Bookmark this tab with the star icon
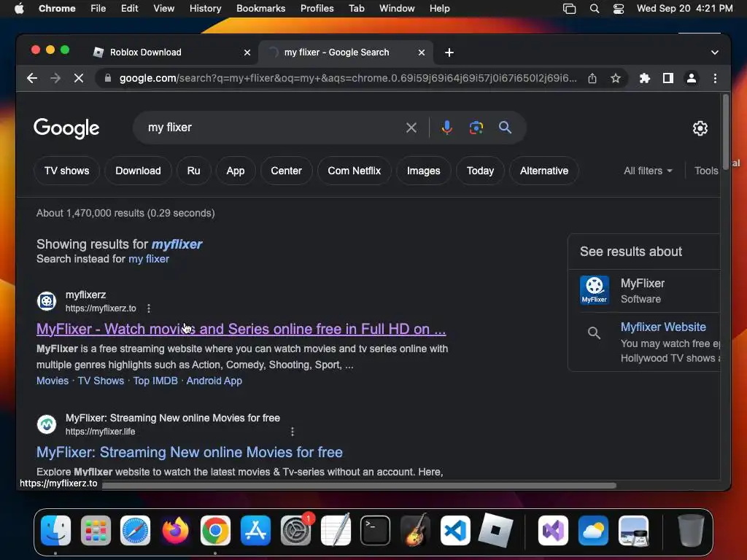The image size is (747, 560). coord(616,78)
